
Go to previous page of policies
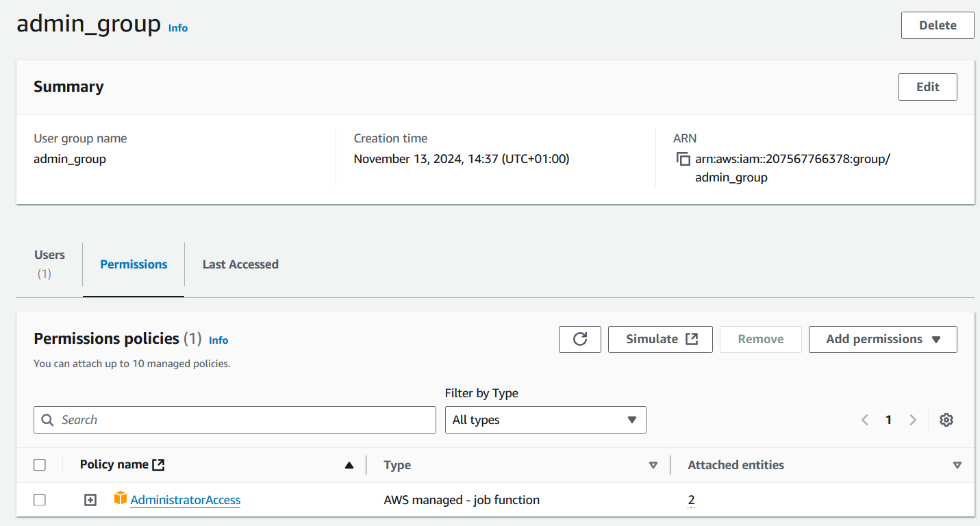(x=865, y=420)
